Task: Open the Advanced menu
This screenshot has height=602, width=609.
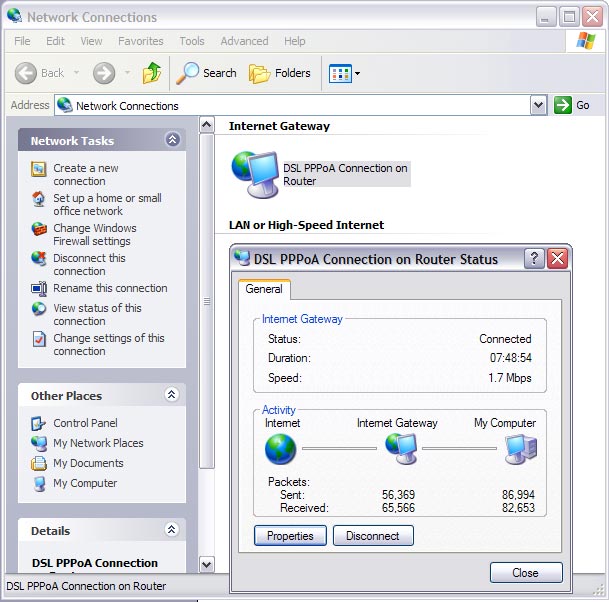Action: pyautogui.click(x=244, y=41)
